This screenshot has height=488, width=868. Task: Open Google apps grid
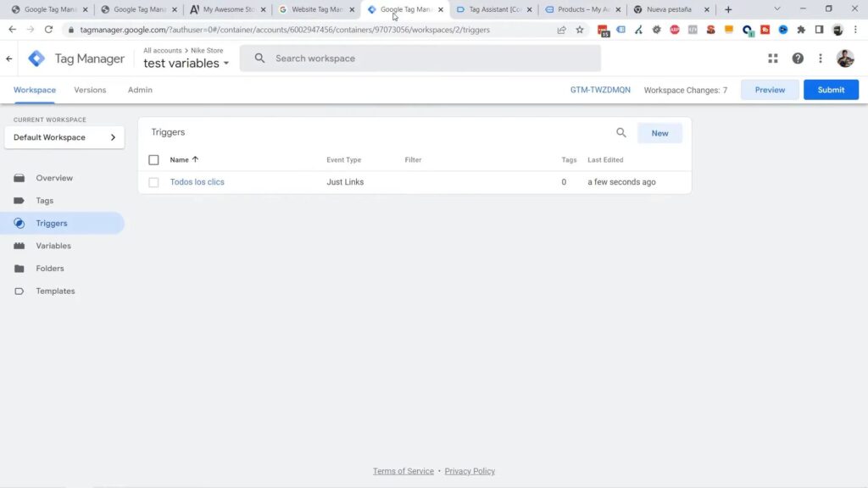pyautogui.click(x=773, y=58)
